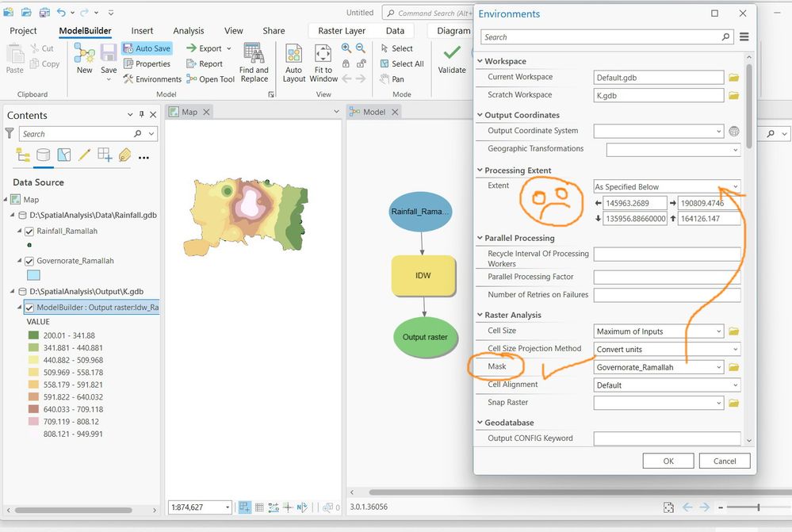The width and height of the screenshot is (792, 532).
Task: Click Open Tool in ribbon
Action: tap(211, 79)
